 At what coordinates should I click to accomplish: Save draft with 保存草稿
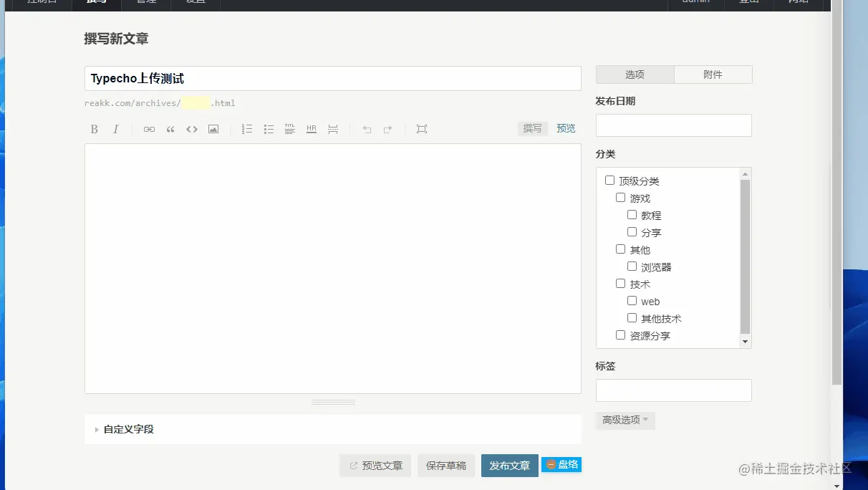pyautogui.click(x=445, y=465)
